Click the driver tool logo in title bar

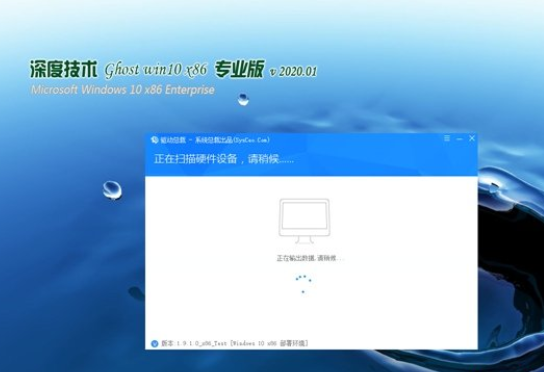(x=154, y=140)
